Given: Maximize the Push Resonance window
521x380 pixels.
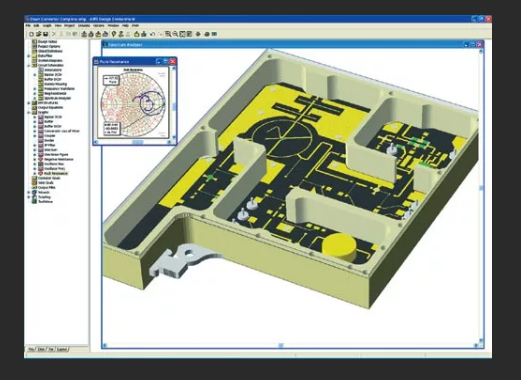Looking at the screenshot, I should click(165, 62).
